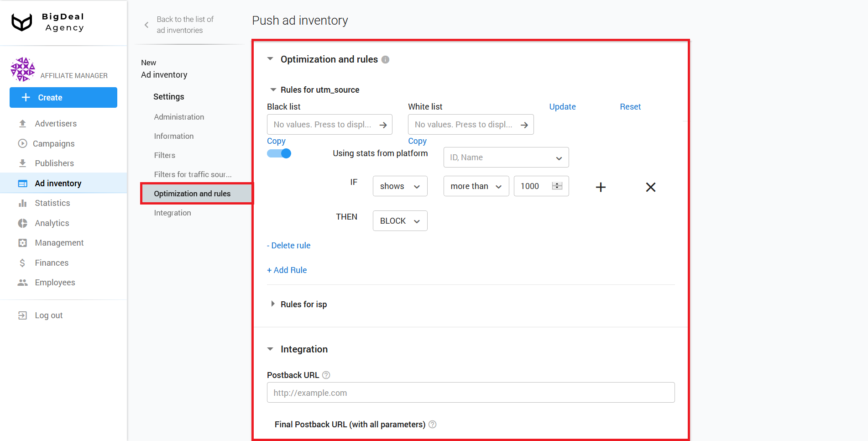This screenshot has height=441, width=868.
Task: Open the Analytics section
Action: (x=51, y=223)
